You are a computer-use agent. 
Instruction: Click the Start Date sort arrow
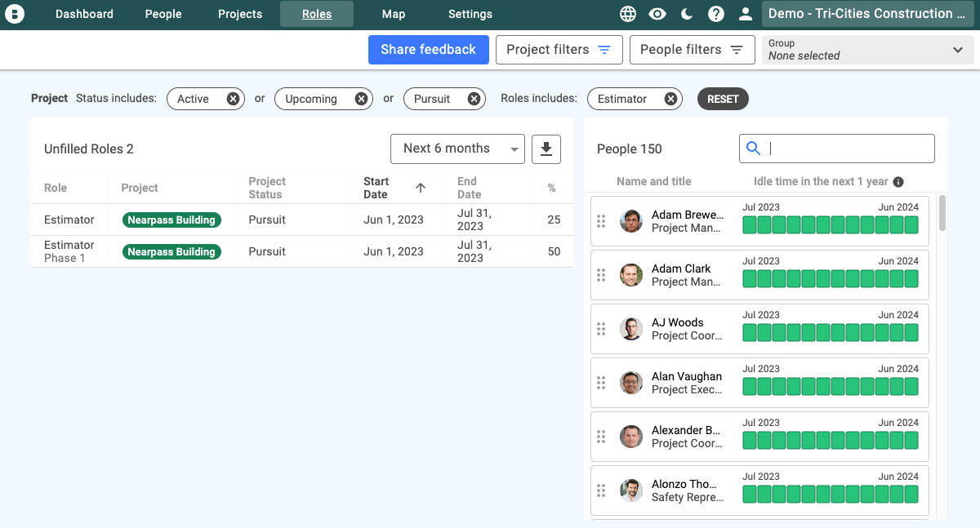[x=421, y=188]
